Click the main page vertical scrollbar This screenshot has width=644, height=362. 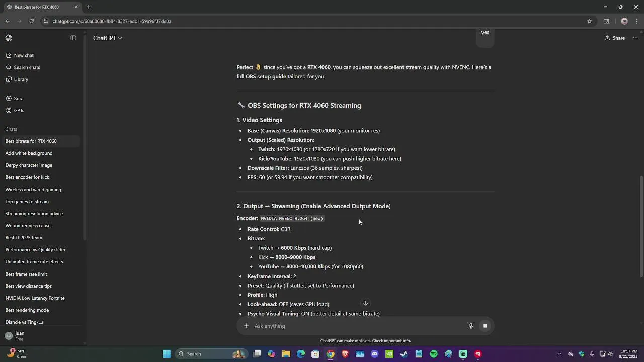point(641,226)
